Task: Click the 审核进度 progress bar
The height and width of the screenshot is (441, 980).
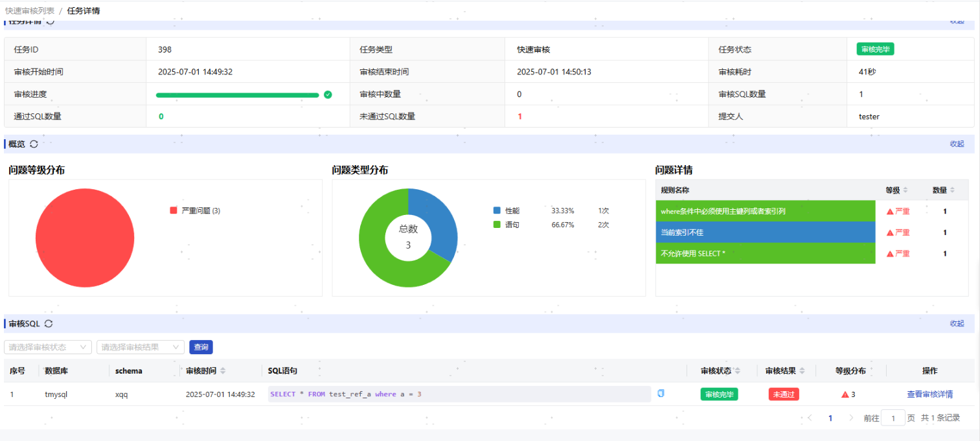Action: tap(237, 95)
